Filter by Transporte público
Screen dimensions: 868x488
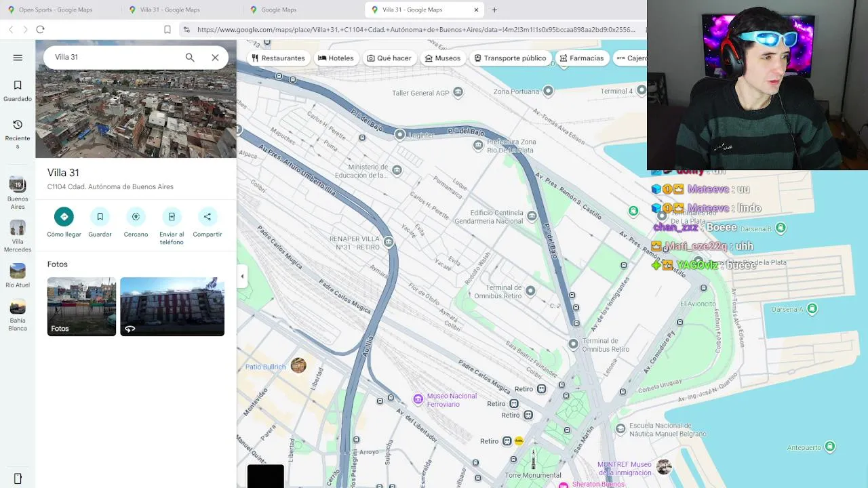click(x=511, y=58)
